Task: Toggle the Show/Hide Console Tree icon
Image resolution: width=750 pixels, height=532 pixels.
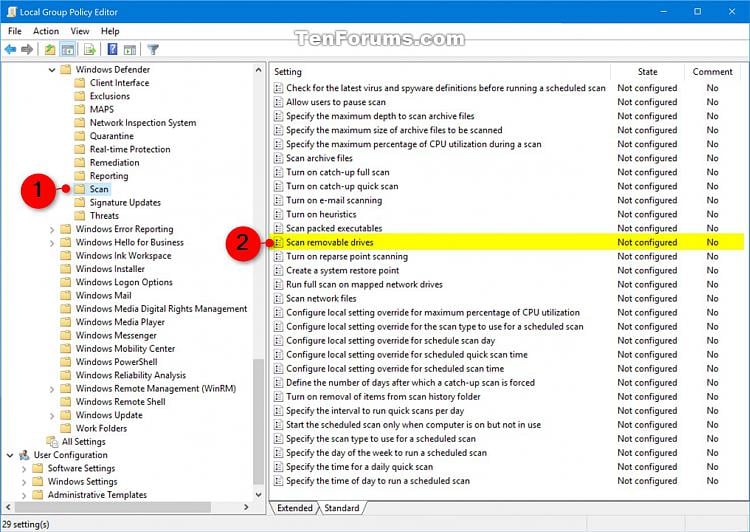Action: pos(68,49)
